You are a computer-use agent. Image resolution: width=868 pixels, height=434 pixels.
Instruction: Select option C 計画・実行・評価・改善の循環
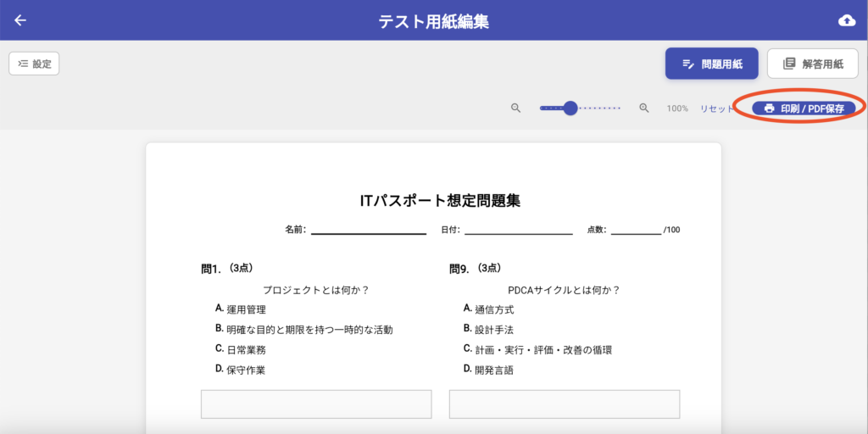542,350
